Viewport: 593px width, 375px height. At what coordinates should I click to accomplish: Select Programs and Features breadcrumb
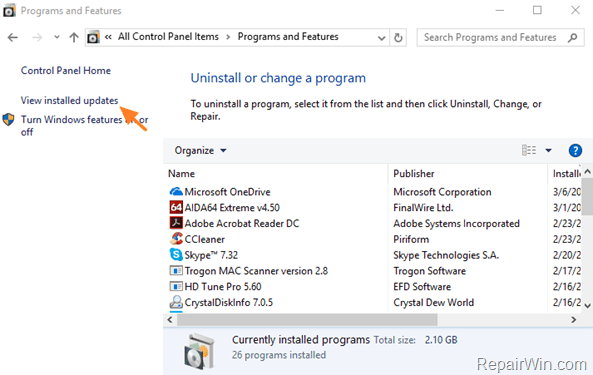point(288,37)
